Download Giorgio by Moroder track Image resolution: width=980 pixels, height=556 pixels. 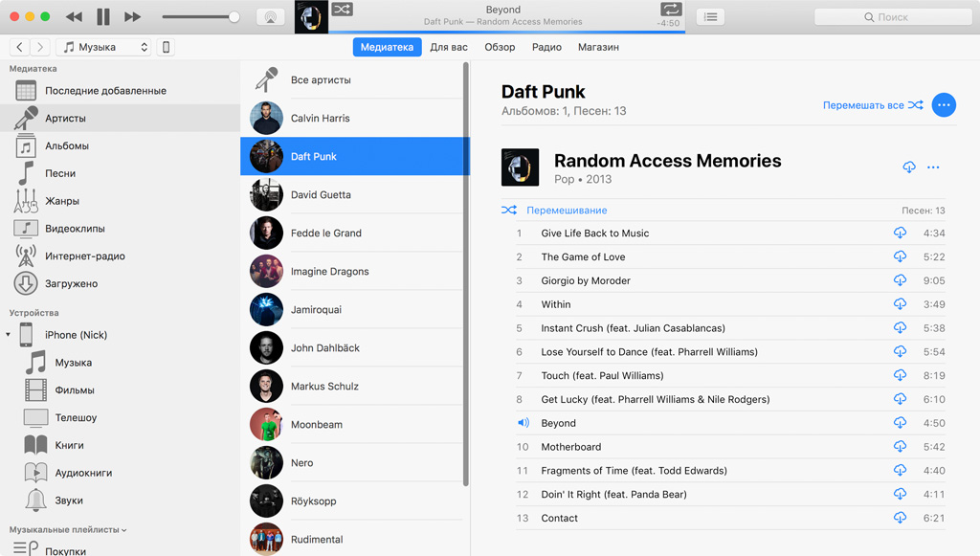pos(900,280)
